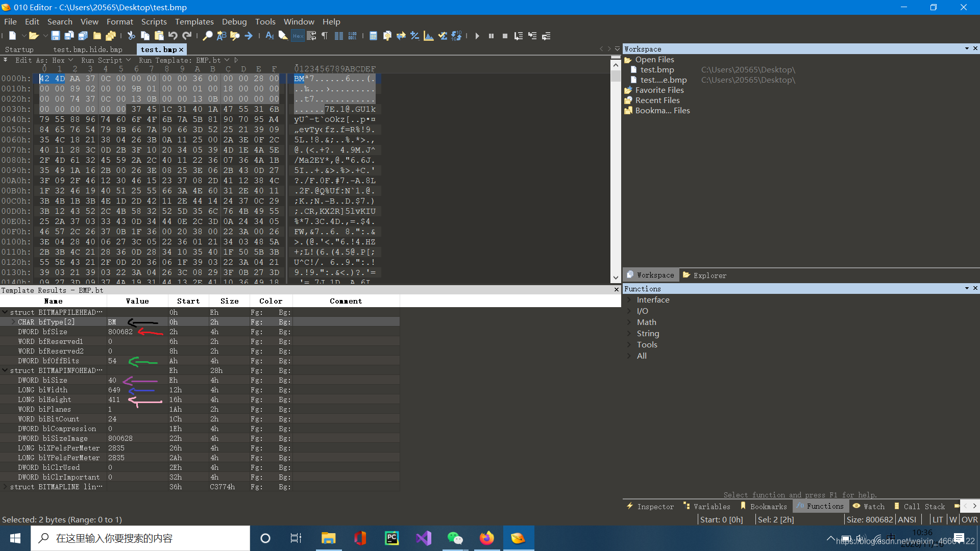Screen dimensions: 980x551
Task: Toggle the Hex edit mode button
Action: tap(298, 36)
